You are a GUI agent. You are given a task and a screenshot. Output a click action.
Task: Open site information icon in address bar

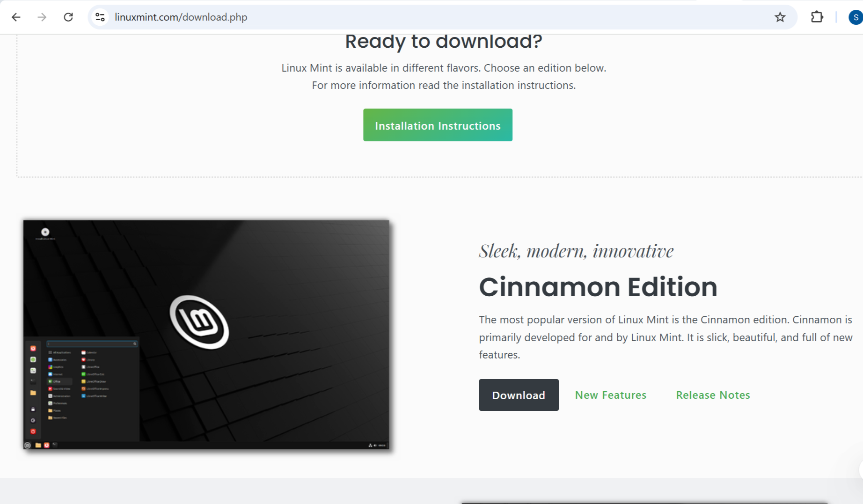tap(100, 17)
